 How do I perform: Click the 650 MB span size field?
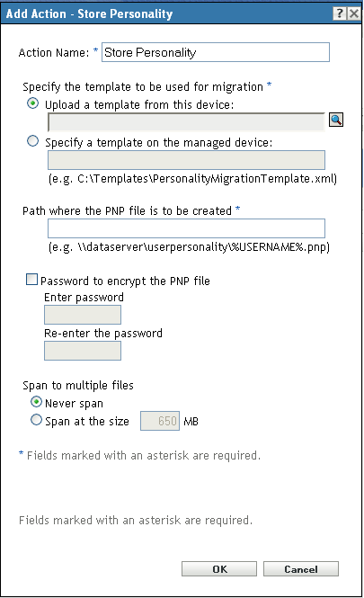tap(160, 421)
